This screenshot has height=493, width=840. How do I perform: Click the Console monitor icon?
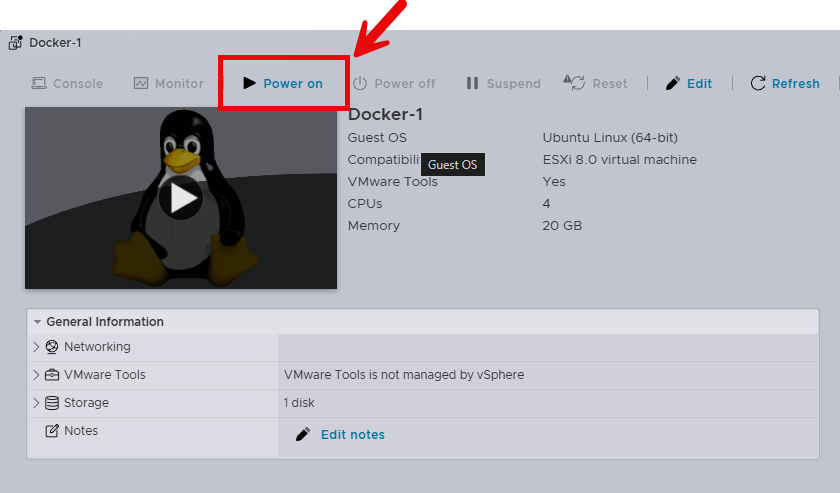click(x=39, y=83)
